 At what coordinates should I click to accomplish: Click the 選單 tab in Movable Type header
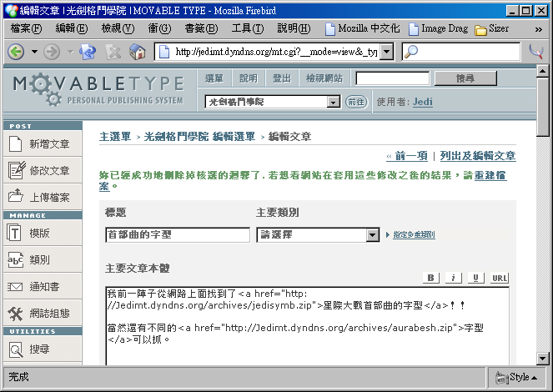pos(214,78)
